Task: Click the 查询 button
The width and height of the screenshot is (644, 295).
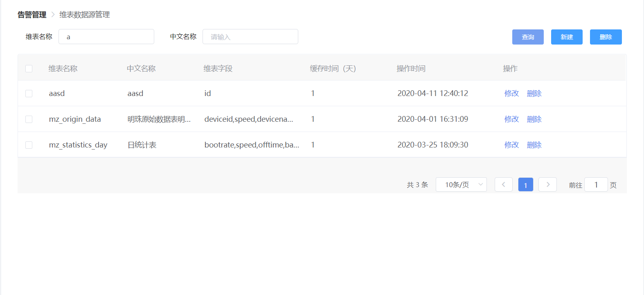Action: tap(528, 37)
